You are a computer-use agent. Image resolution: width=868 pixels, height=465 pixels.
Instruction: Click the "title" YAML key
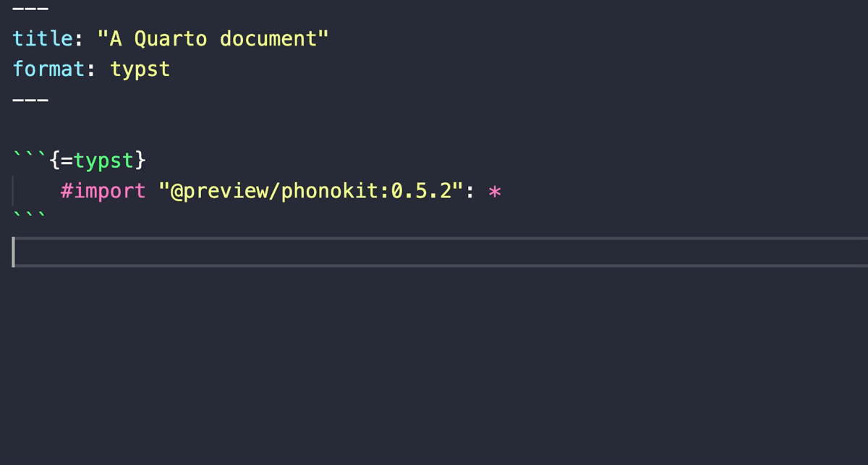43,38
